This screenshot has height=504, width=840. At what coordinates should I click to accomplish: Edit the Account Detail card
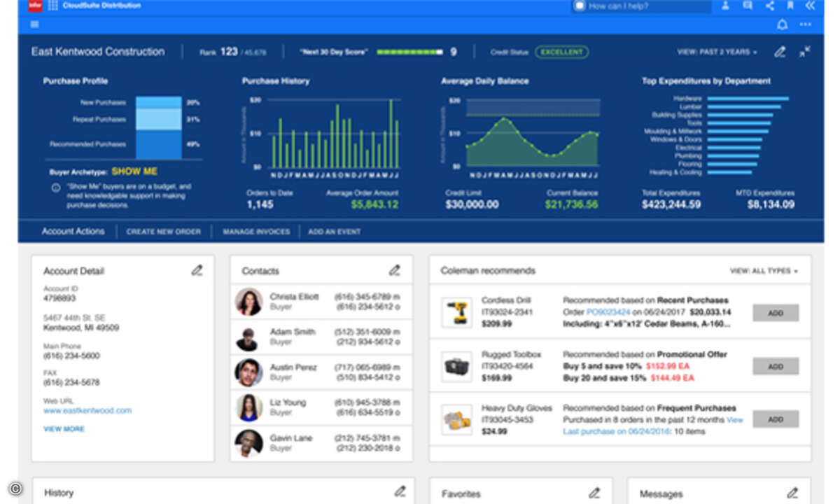coord(197,270)
